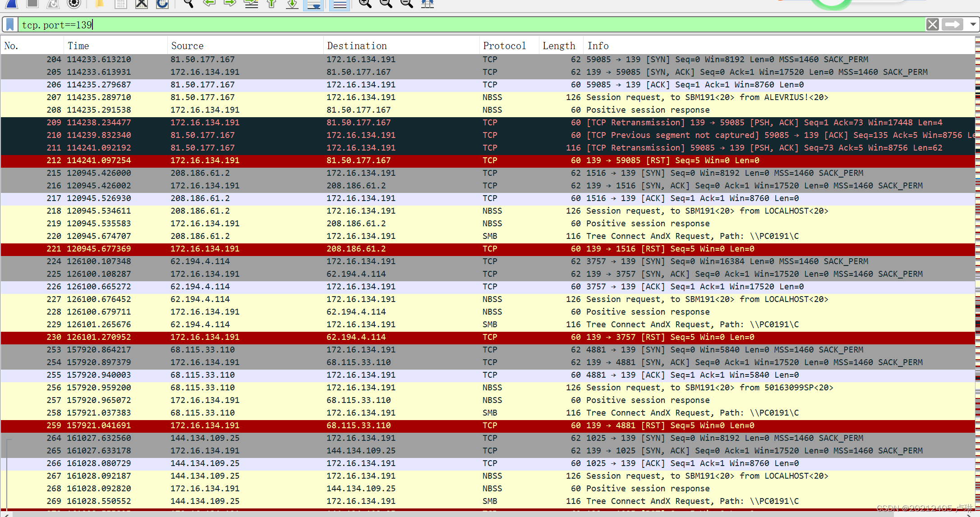Sort by the No. column header
The image size is (980, 517).
pyautogui.click(x=32, y=46)
